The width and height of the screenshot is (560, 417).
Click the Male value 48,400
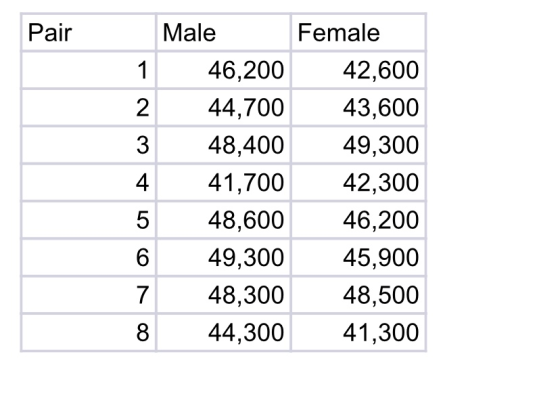224,145
